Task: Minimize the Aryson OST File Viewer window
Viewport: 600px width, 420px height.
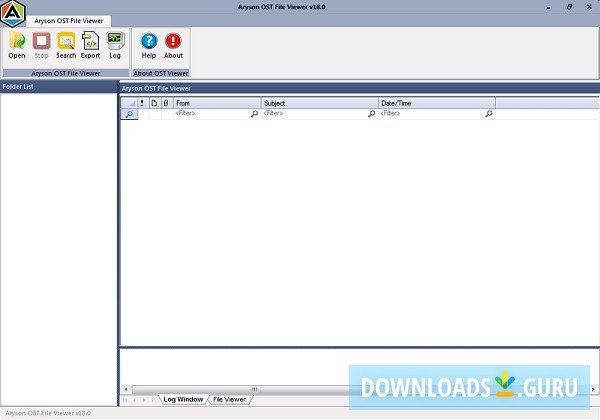Action: pyautogui.click(x=548, y=7)
